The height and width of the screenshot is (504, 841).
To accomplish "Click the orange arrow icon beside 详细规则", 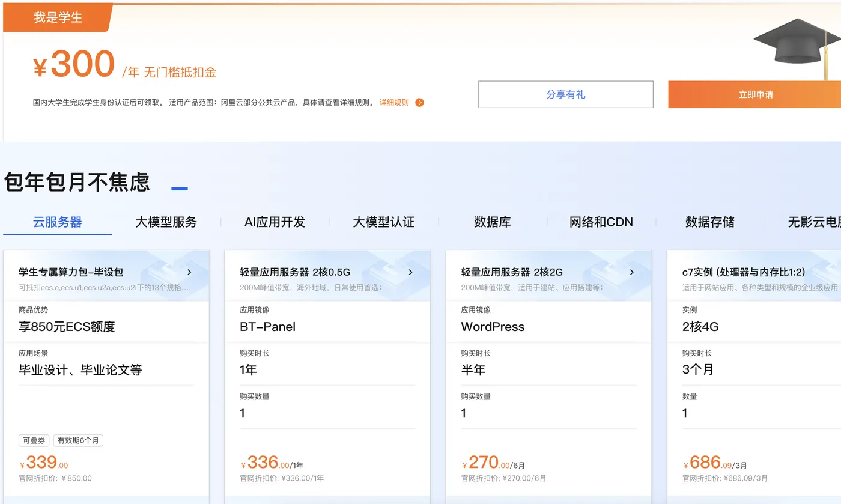I will tap(419, 102).
